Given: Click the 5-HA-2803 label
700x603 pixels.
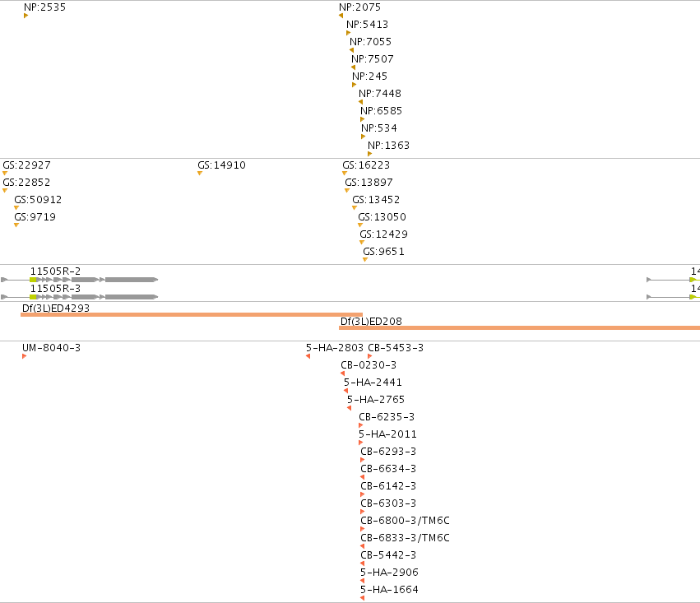Looking at the screenshot, I should (335, 348).
